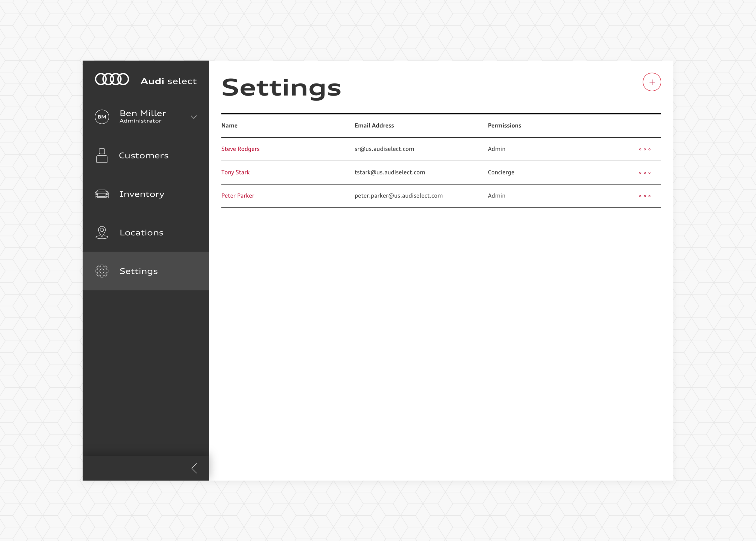Open more options for Peter Parker row
Viewport: 756px width, 541px height.
click(645, 196)
